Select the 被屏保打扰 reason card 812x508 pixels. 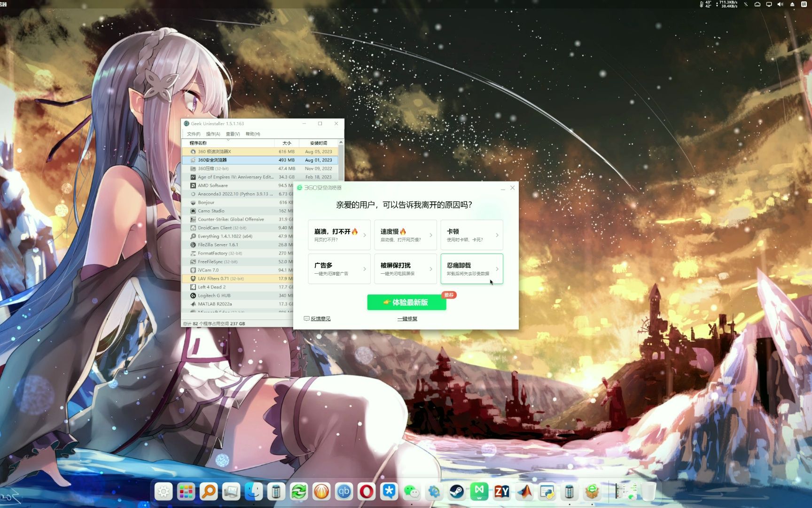[x=406, y=269]
